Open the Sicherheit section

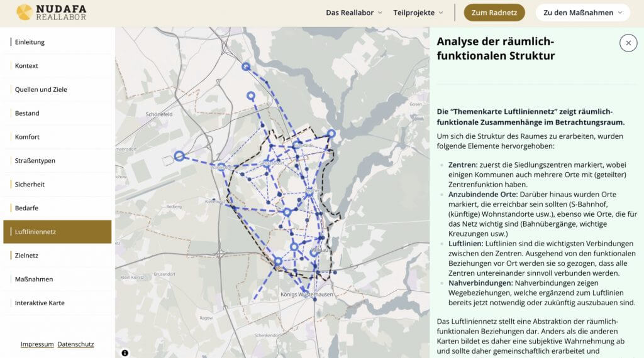point(30,185)
